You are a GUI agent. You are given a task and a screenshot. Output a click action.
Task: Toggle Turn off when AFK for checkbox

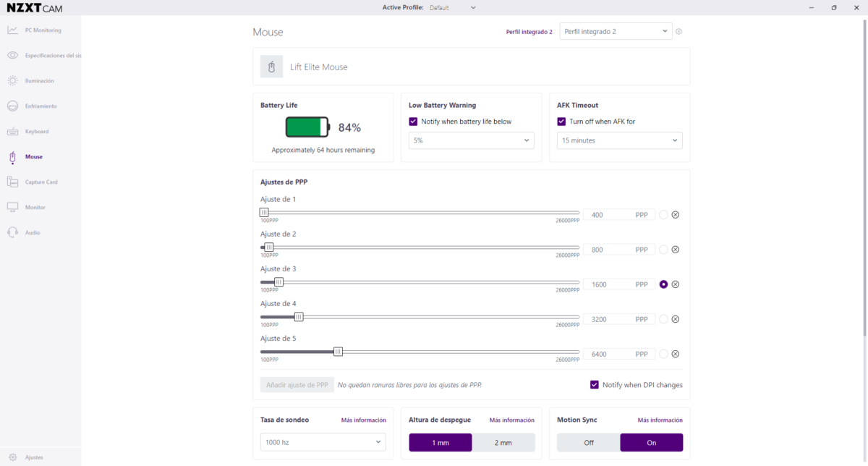pyautogui.click(x=561, y=122)
